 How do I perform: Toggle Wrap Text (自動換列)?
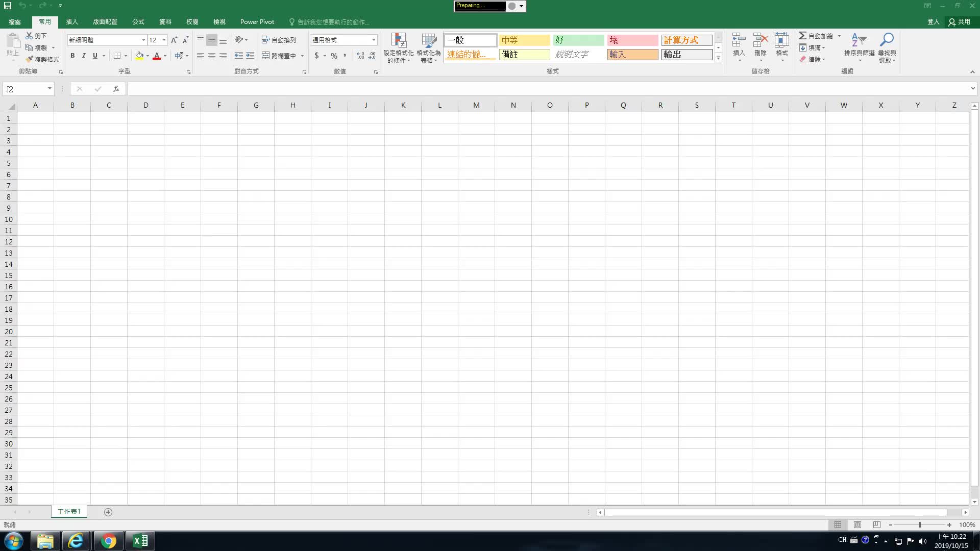(279, 40)
